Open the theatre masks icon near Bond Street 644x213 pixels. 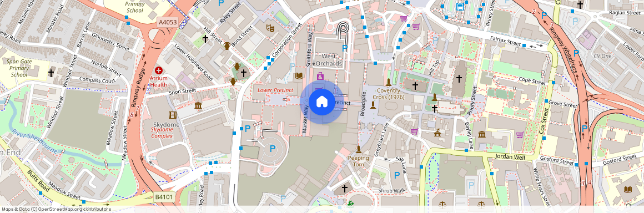270,28
